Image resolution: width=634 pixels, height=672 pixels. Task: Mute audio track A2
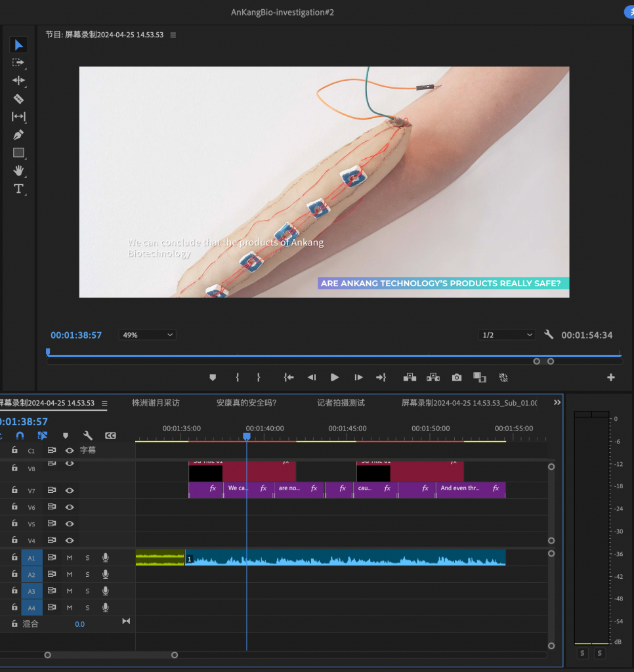click(x=70, y=574)
